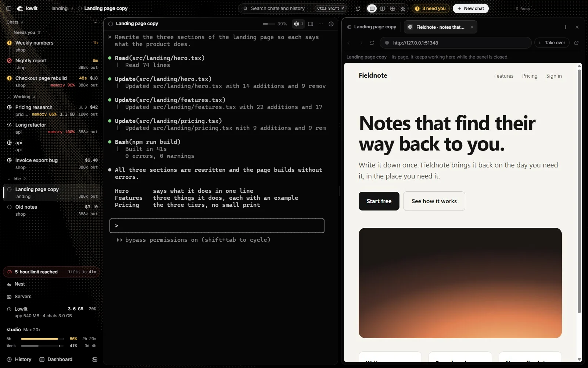Switch to four-pane grid layout

[392, 8]
